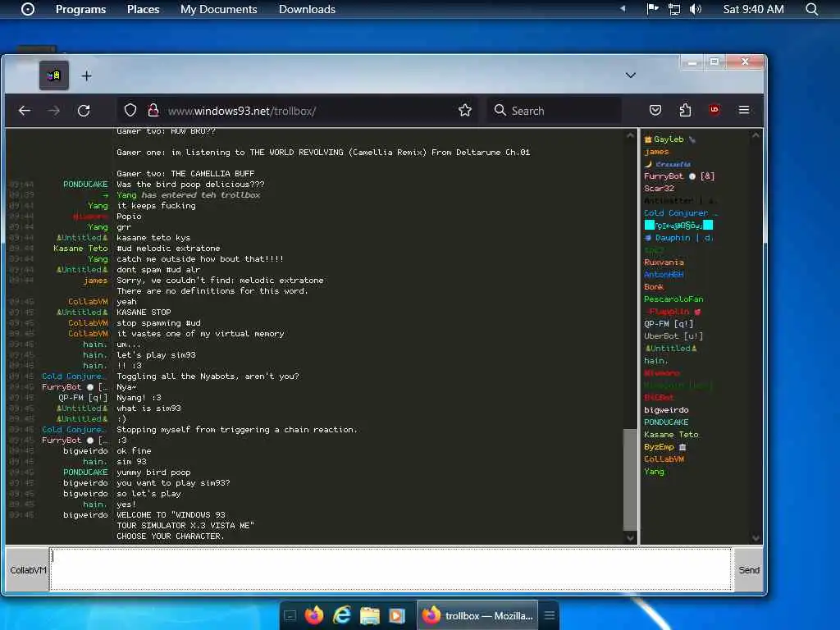Open the tracking protection shield icon
Viewport: 840px width, 630px height.
(130, 111)
